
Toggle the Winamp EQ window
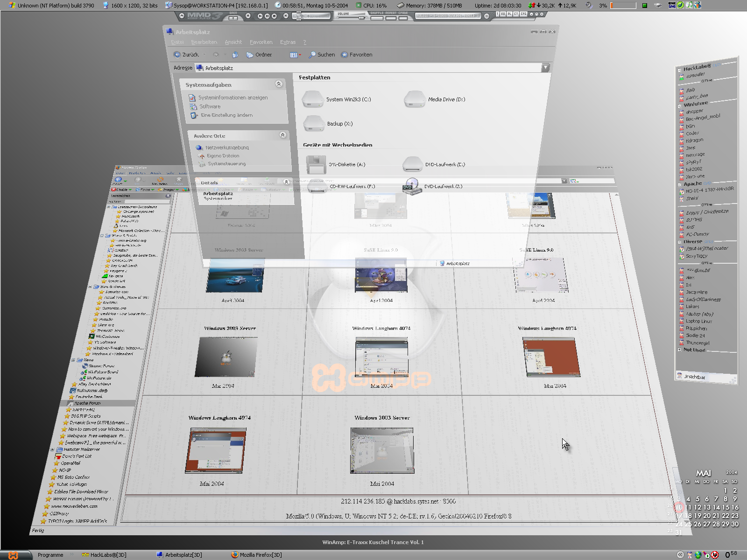click(503, 14)
